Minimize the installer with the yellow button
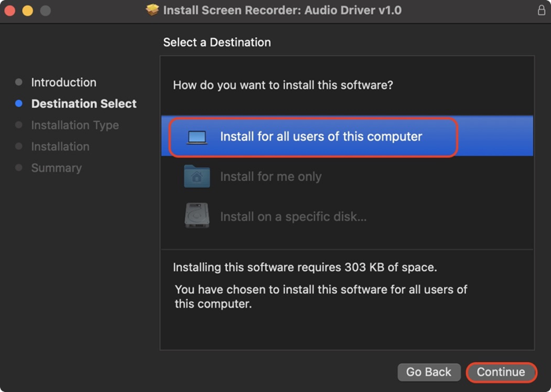The width and height of the screenshot is (551, 392). [27, 11]
